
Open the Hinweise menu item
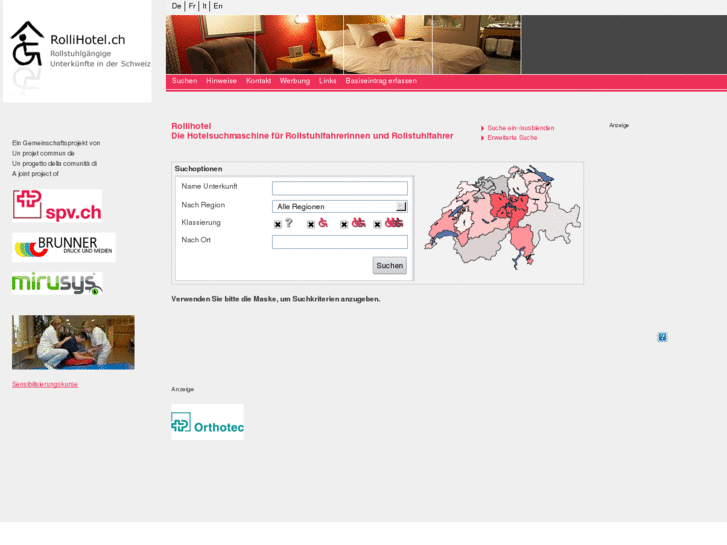(x=221, y=81)
